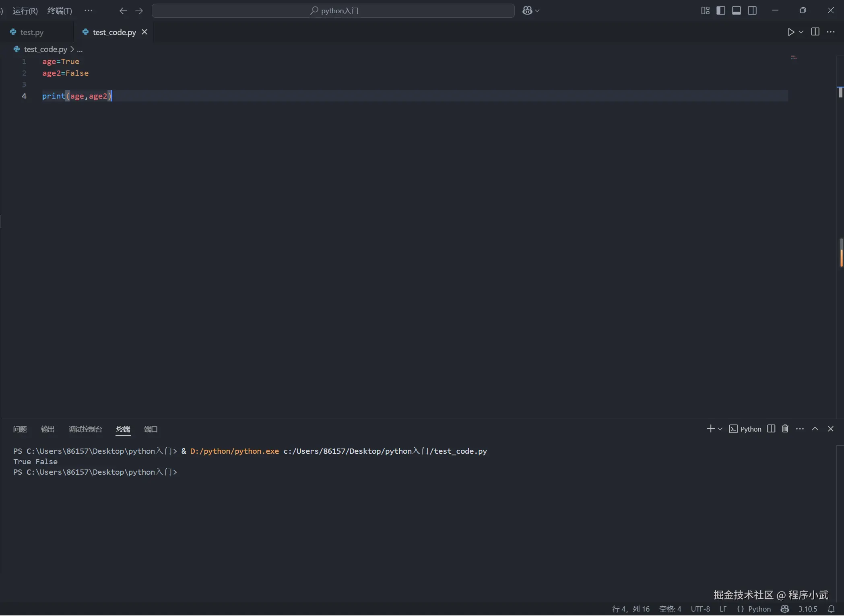Viewport: 844px width, 616px height.
Task: Expand the new terminal profile dropdown
Action: [x=720, y=429]
